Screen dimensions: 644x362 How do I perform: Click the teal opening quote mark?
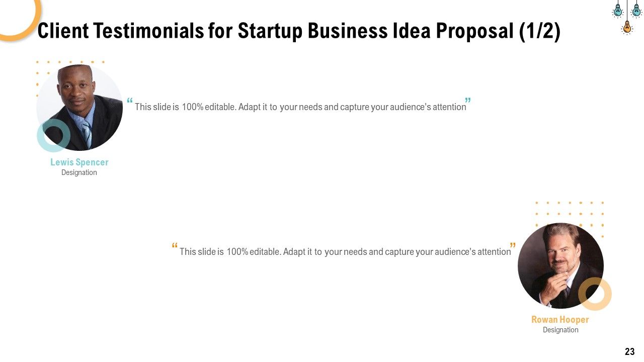(x=130, y=102)
